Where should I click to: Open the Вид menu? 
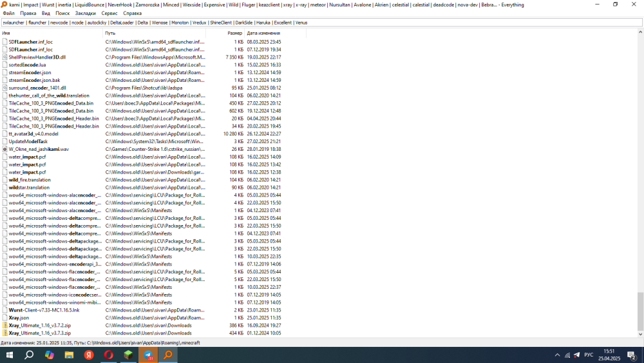coord(46,13)
